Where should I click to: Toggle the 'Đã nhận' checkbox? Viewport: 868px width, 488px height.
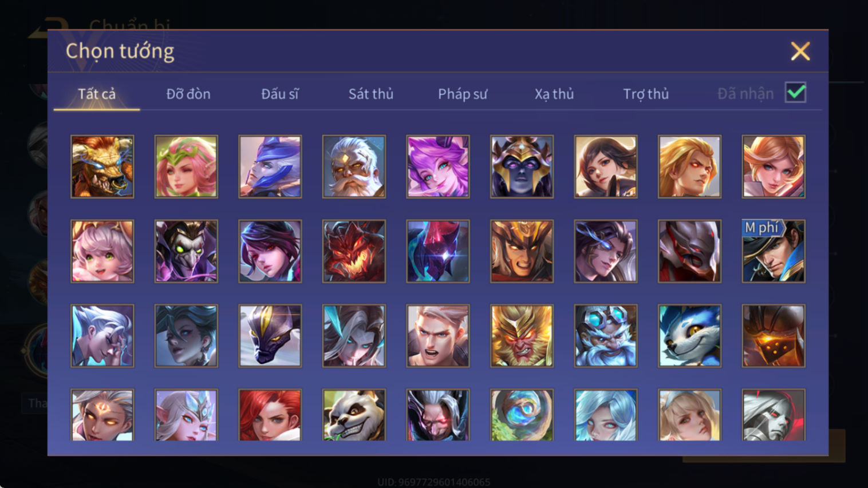coord(796,93)
